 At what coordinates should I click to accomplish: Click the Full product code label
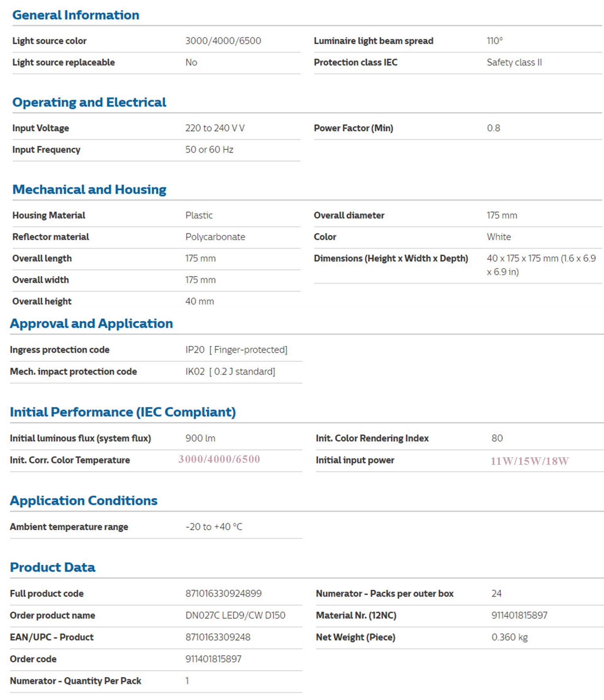coord(47,594)
